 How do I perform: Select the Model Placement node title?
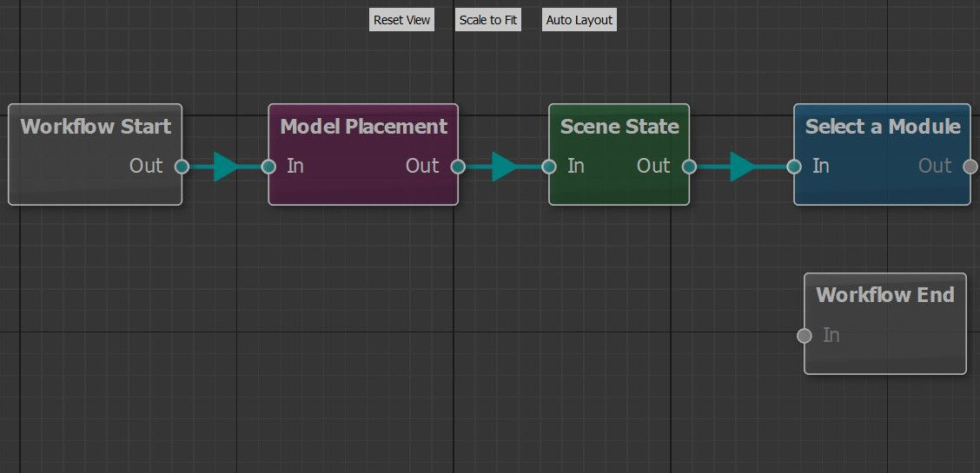point(364,127)
